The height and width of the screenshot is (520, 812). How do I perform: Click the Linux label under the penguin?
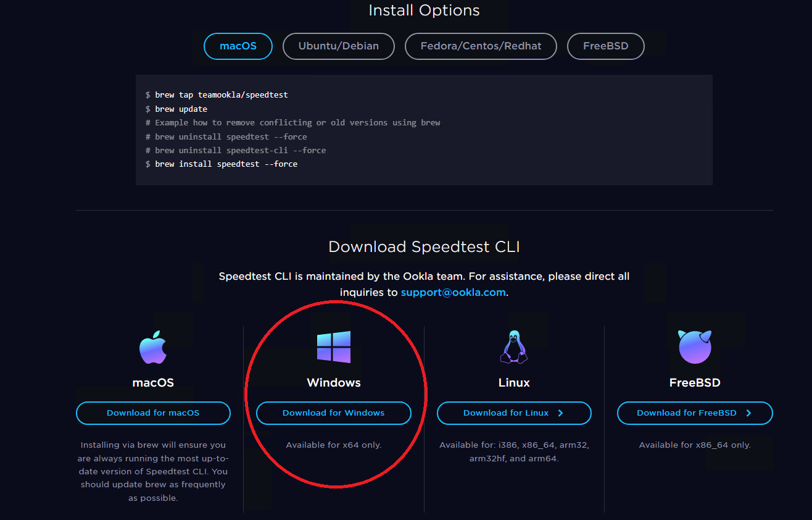coord(514,383)
